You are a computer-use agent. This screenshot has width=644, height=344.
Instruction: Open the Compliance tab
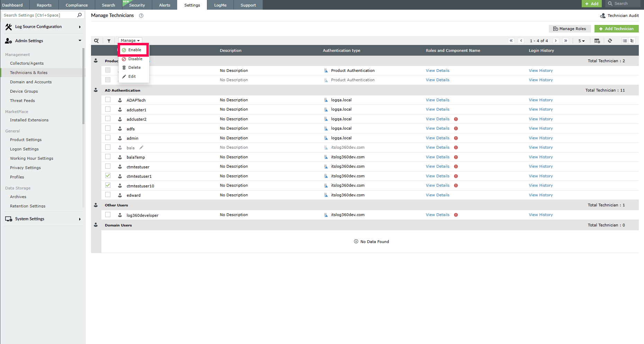[76, 5]
